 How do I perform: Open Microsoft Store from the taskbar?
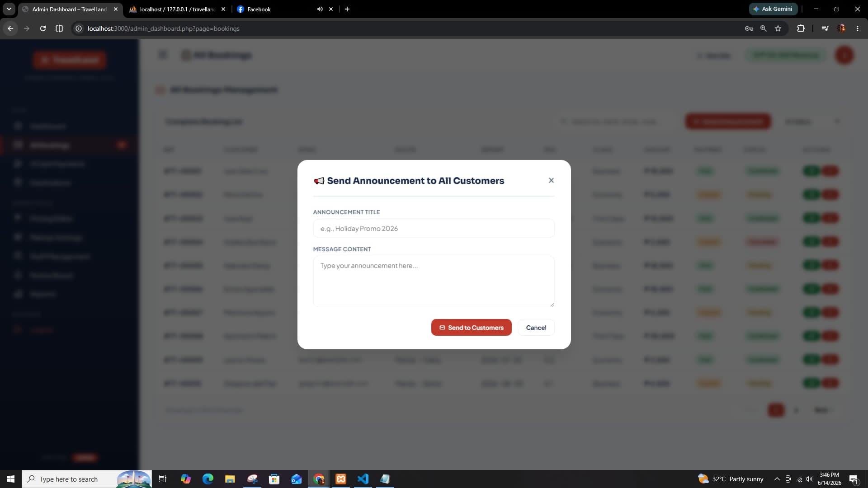[x=274, y=479]
